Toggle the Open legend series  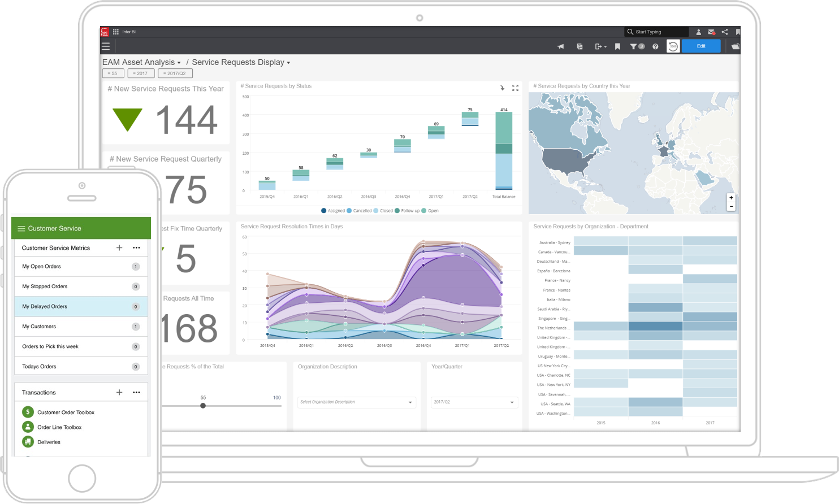tap(430, 211)
